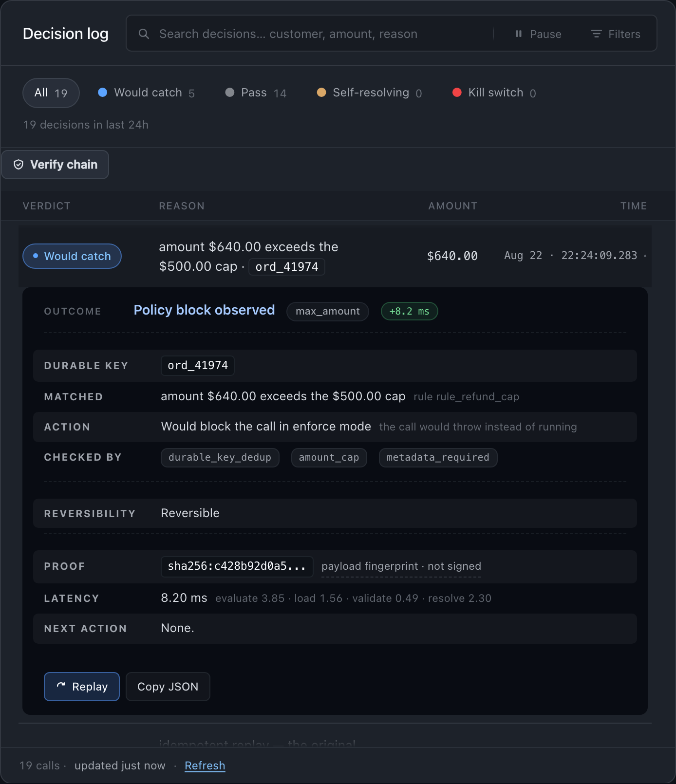676x784 pixels.
Task: Open the Filters panel
Action: coord(616,34)
